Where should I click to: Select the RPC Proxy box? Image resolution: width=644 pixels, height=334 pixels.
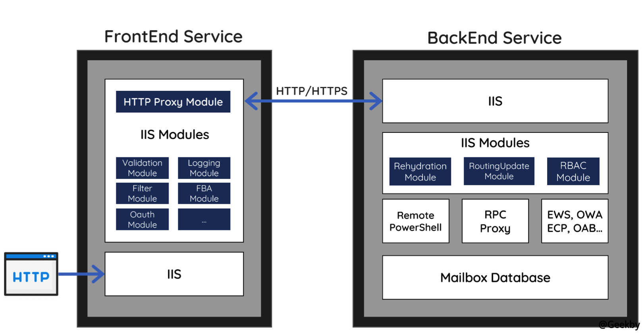click(x=495, y=221)
